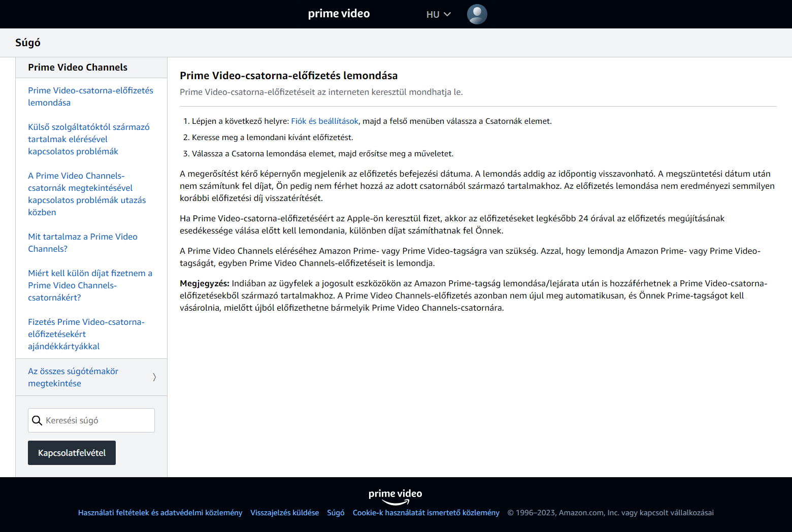Open 'Mit tartalmaz a Prime Video Channels?' topic
This screenshot has height=532, width=792.
[x=82, y=243]
